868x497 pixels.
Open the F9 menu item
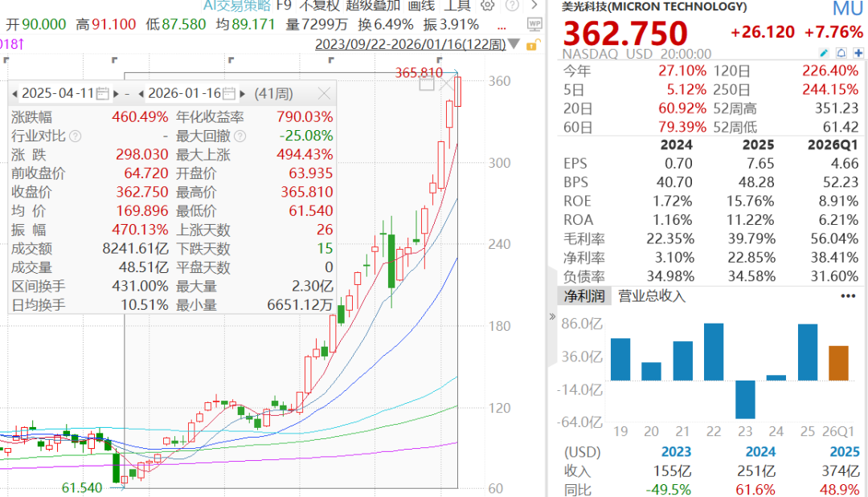point(284,5)
